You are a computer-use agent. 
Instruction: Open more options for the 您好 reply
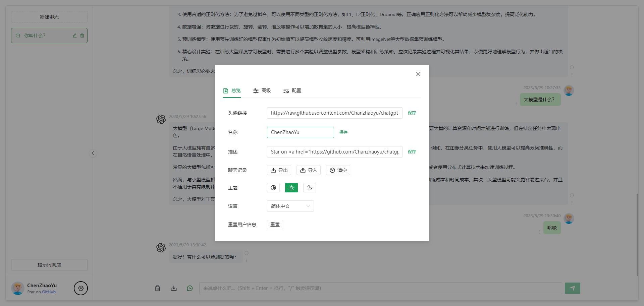tap(247, 260)
